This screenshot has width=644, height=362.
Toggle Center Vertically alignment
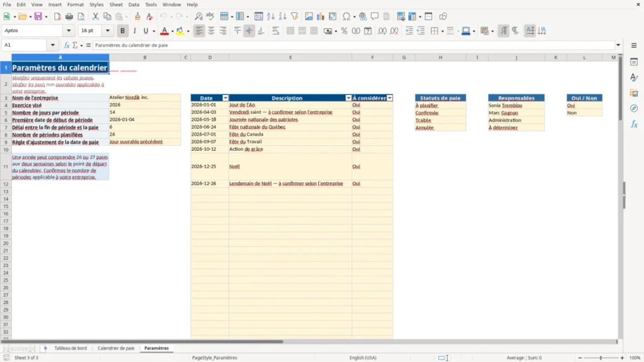point(249,31)
